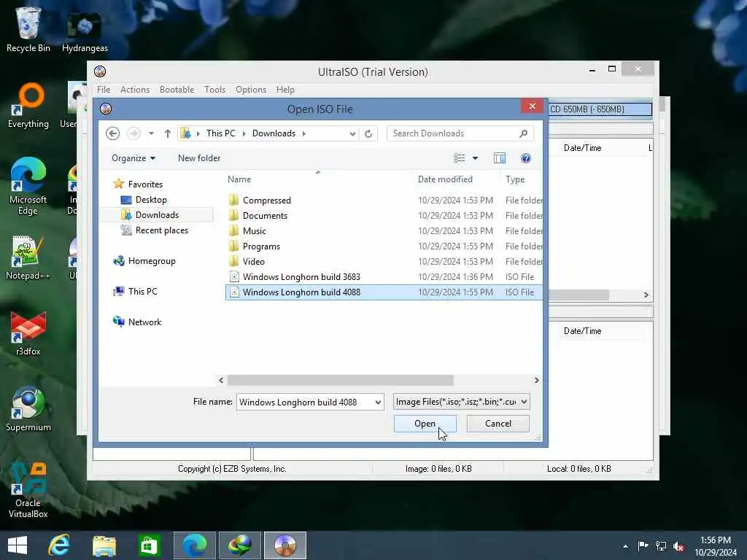747x560 pixels.
Task: Click the horizontal scrollbar in file list
Action: [x=341, y=380]
